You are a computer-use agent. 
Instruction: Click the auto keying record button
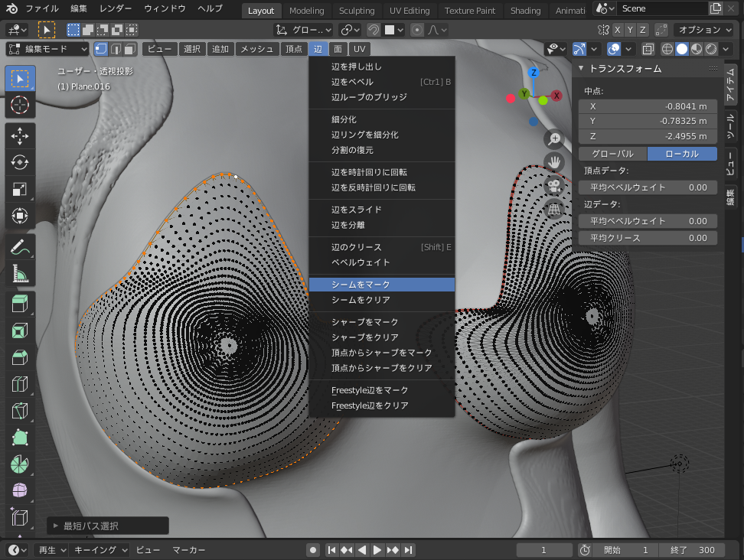(x=313, y=550)
